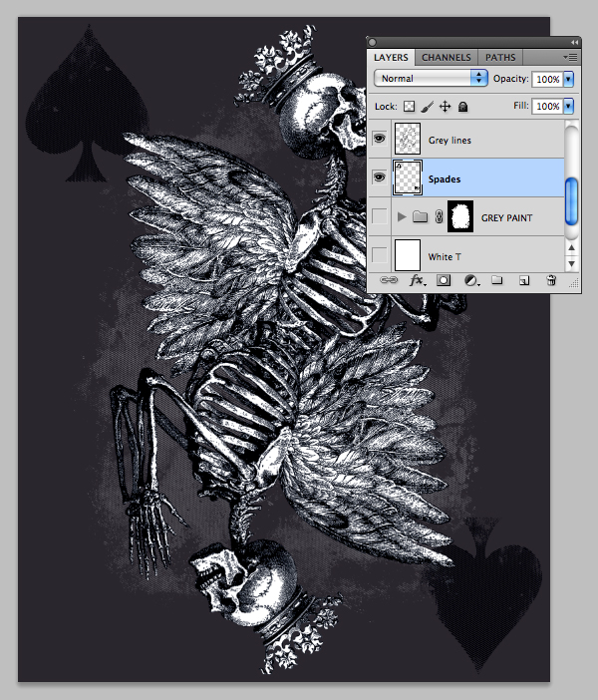Toggle Lock transparent pixels
Image resolution: width=598 pixels, height=700 pixels.
[x=409, y=107]
